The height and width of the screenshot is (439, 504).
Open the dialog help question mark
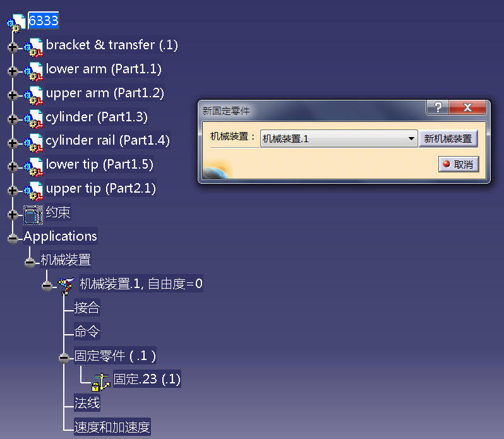coord(438,107)
